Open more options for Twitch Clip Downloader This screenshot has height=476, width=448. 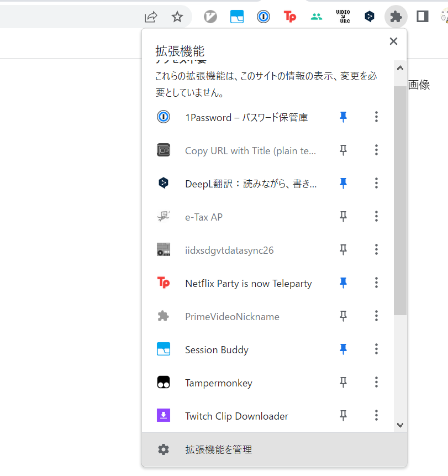point(376,415)
